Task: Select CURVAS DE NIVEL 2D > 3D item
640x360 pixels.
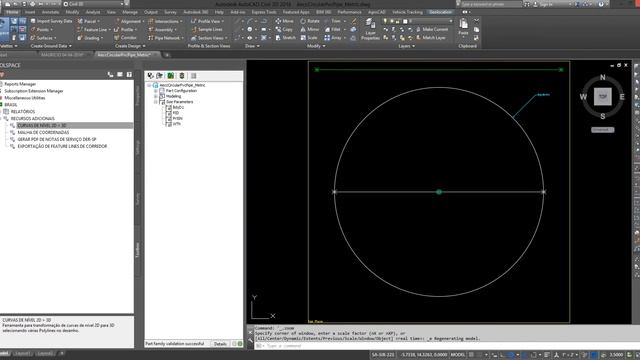Action: (42, 125)
